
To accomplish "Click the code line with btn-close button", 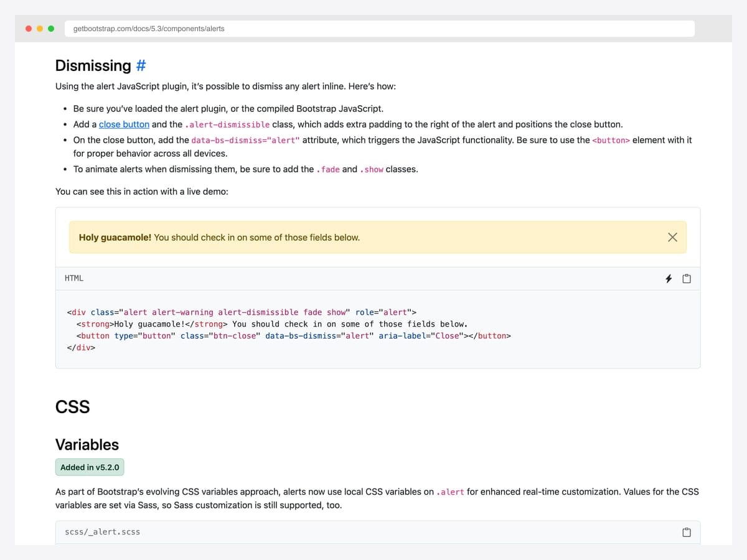I will [293, 335].
